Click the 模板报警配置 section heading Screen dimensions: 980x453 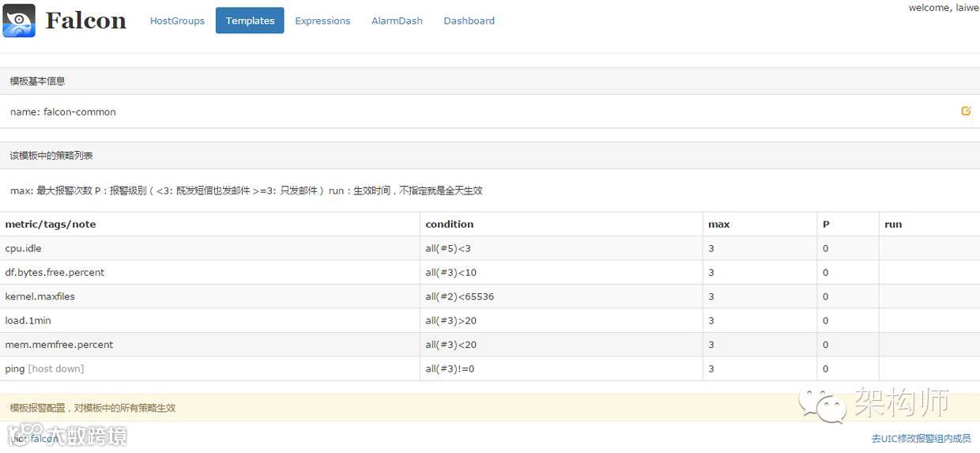click(92, 408)
